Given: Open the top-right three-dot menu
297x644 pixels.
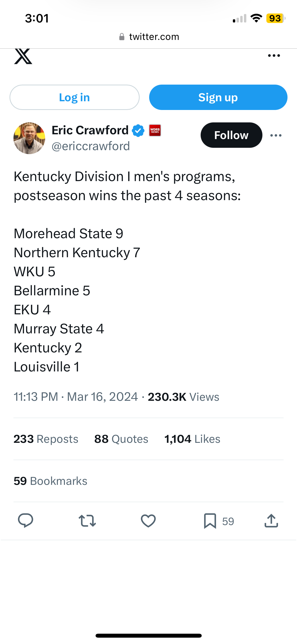Looking at the screenshot, I should click(x=274, y=56).
